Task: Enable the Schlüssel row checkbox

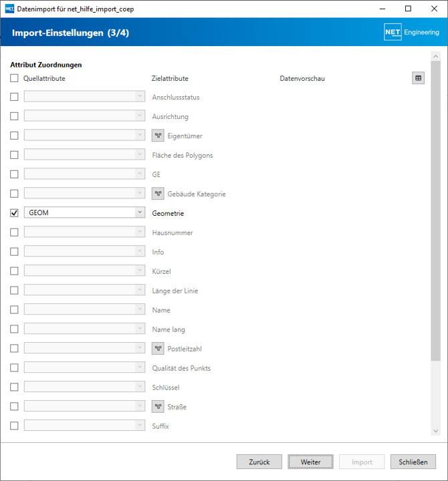Action: point(14,387)
